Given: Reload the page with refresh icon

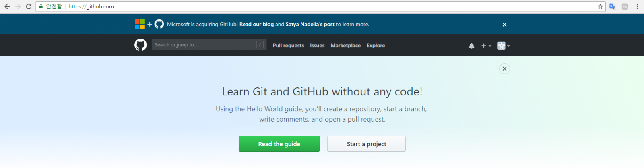Looking at the screenshot, I should (29, 6).
